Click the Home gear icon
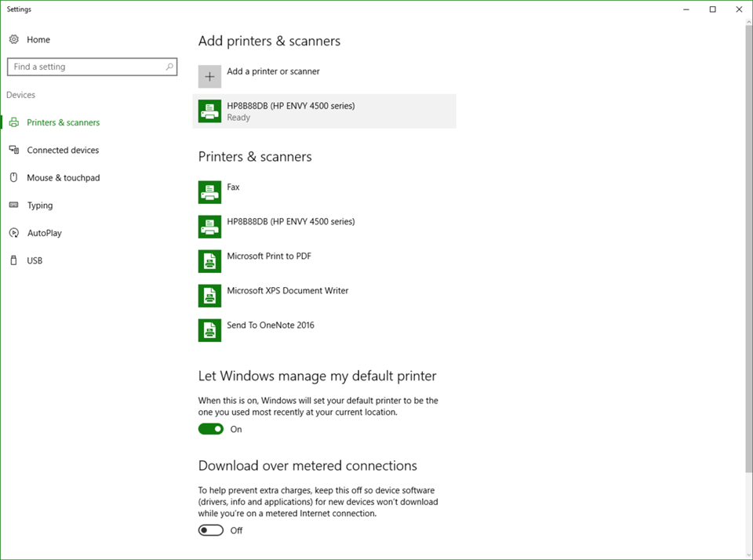The width and height of the screenshot is (753, 560). [14, 39]
